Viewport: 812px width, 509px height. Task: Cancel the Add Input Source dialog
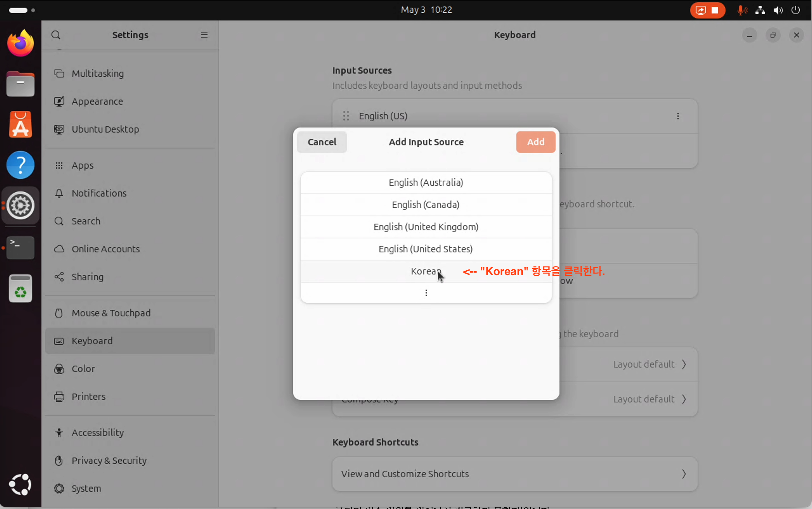coord(322,142)
